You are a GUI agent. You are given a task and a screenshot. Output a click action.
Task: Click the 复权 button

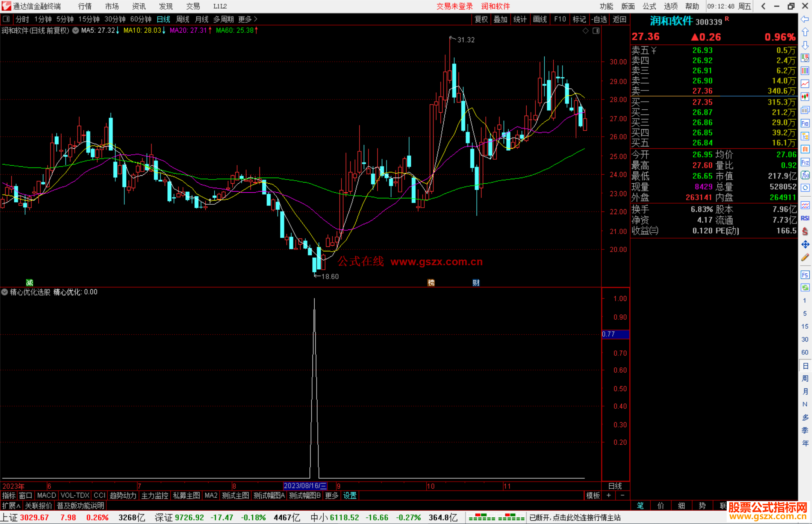coord(481,19)
